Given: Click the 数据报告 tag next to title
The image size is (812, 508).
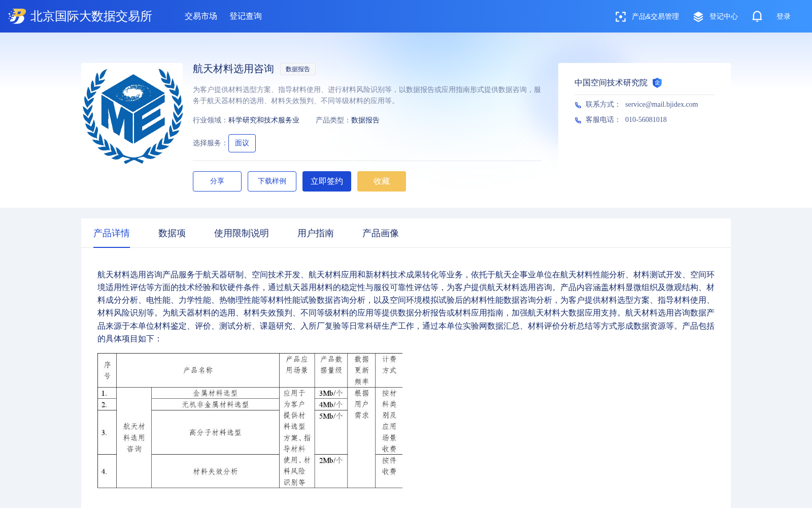Looking at the screenshot, I should point(298,69).
